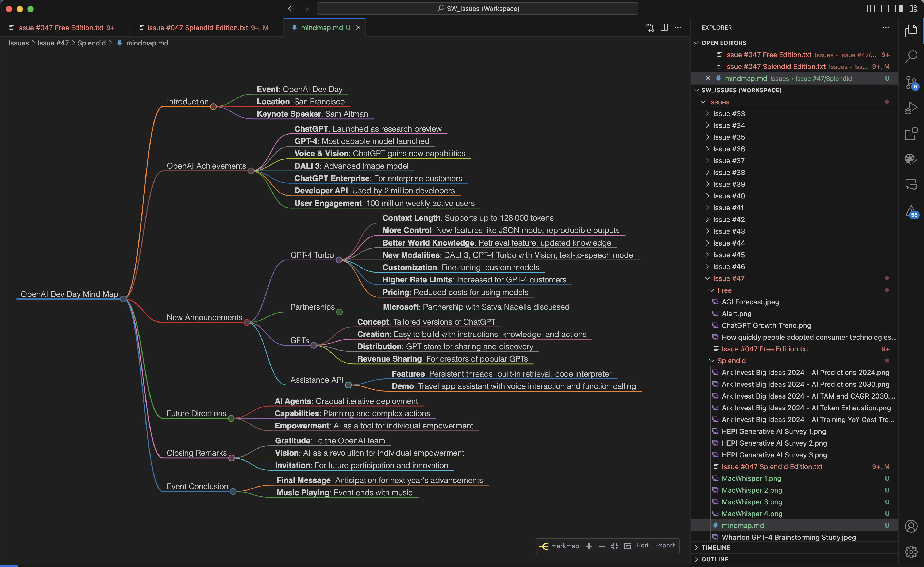Image resolution: width=924 pixels, height=567 pixels.
Task: Go back with the navigation arrow
Action: click(x=291, y=9)
